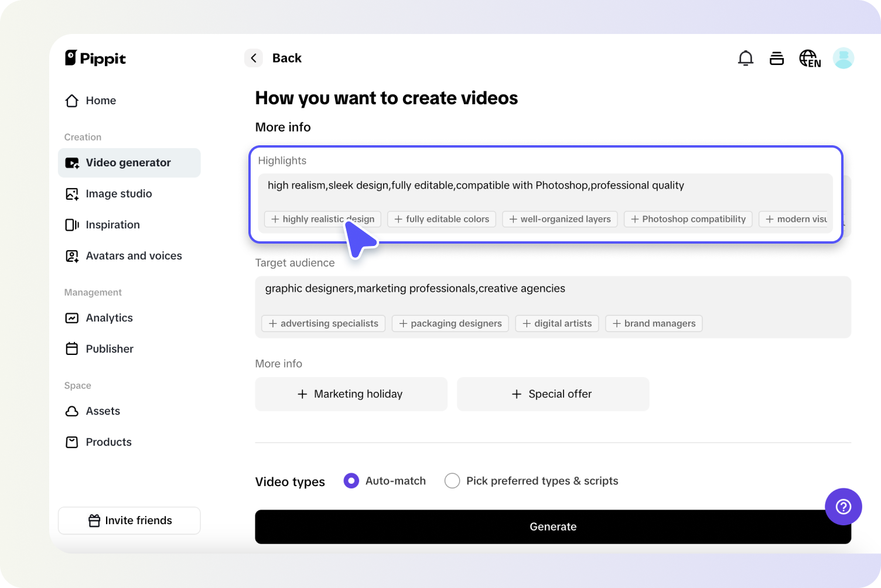Select the Auto-match radio option
881x588 pixels.
click(351, 481)
